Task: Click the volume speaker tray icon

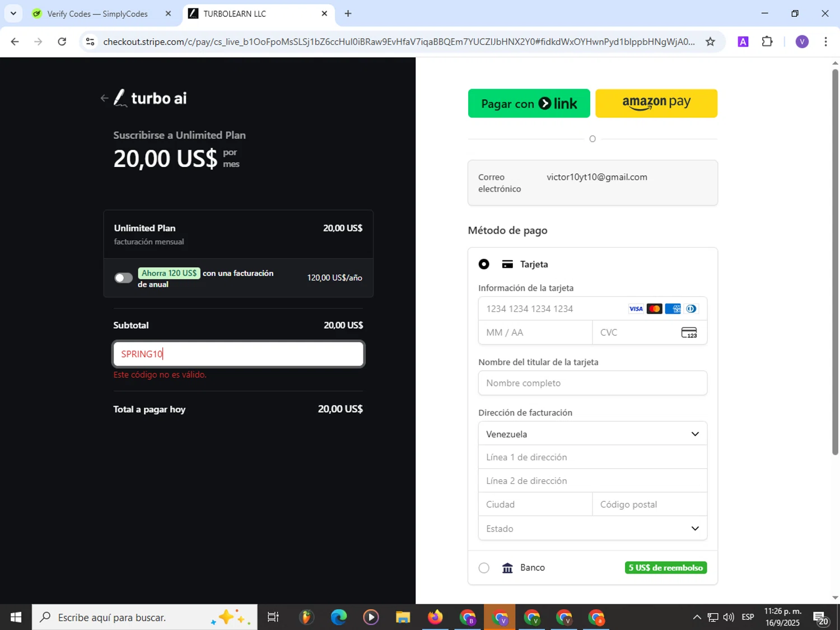Action: (729, 617)
